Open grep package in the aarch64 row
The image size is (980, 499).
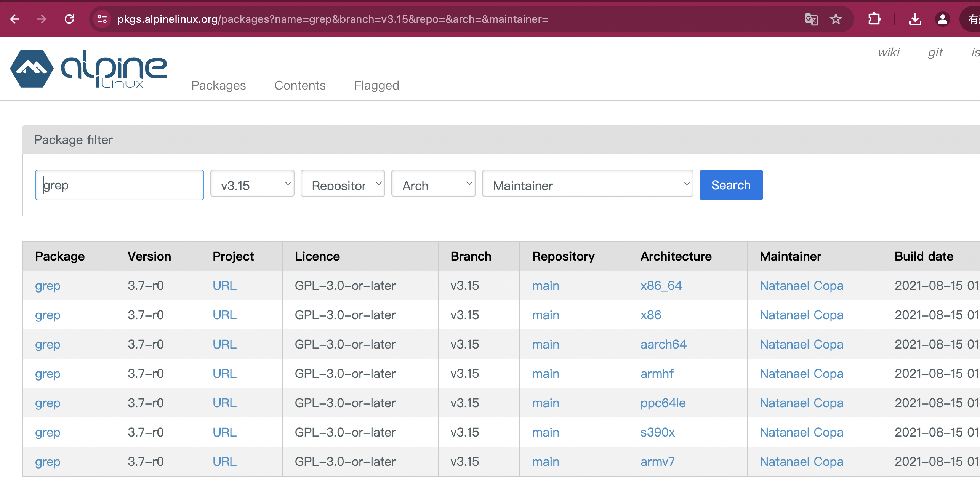(x=48, y=344)
